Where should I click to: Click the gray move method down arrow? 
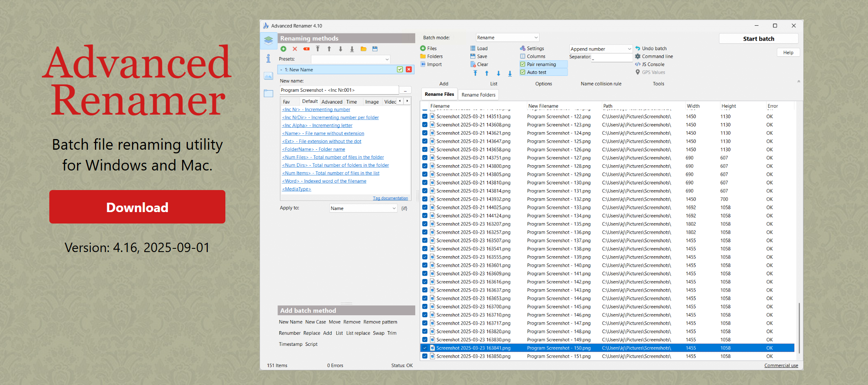pos(341,49)
